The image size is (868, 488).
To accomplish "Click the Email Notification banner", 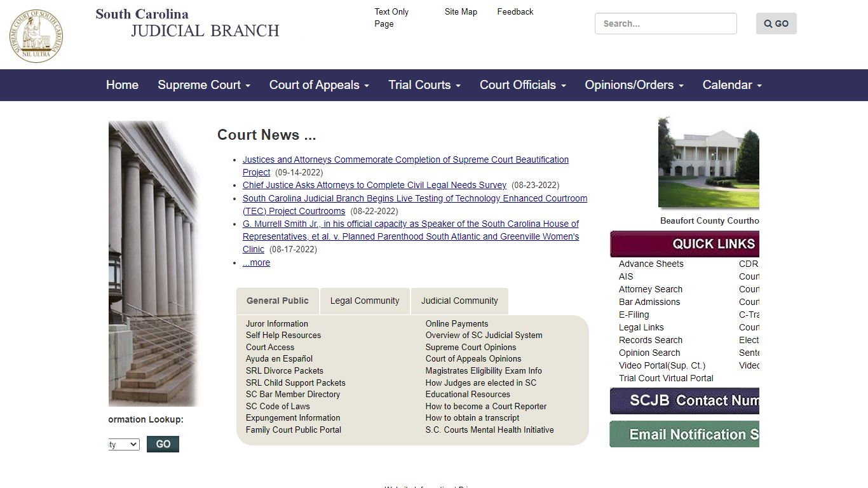I will coord(685,434).
